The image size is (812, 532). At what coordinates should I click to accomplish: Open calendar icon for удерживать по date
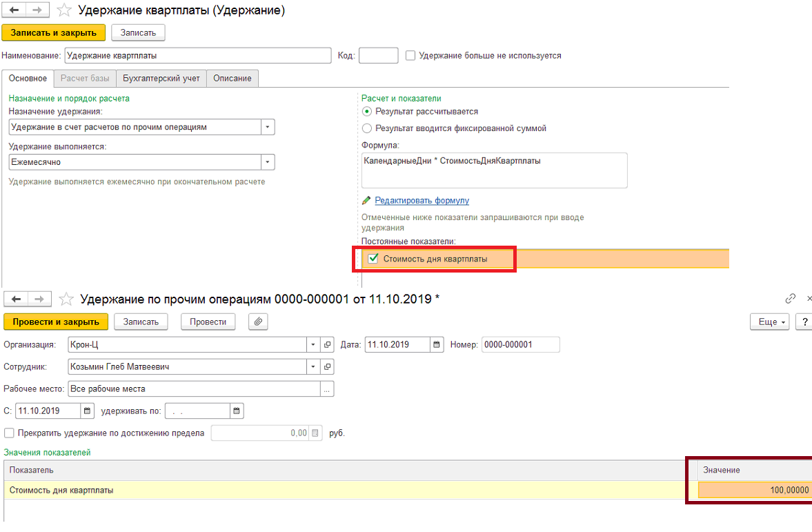pos(237,411)
